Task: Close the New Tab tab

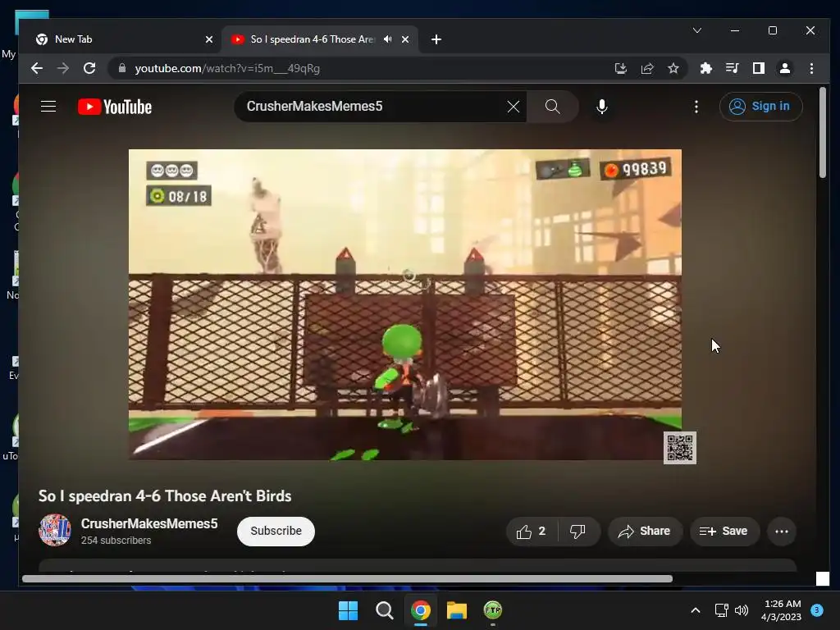Action: (209, 39)
